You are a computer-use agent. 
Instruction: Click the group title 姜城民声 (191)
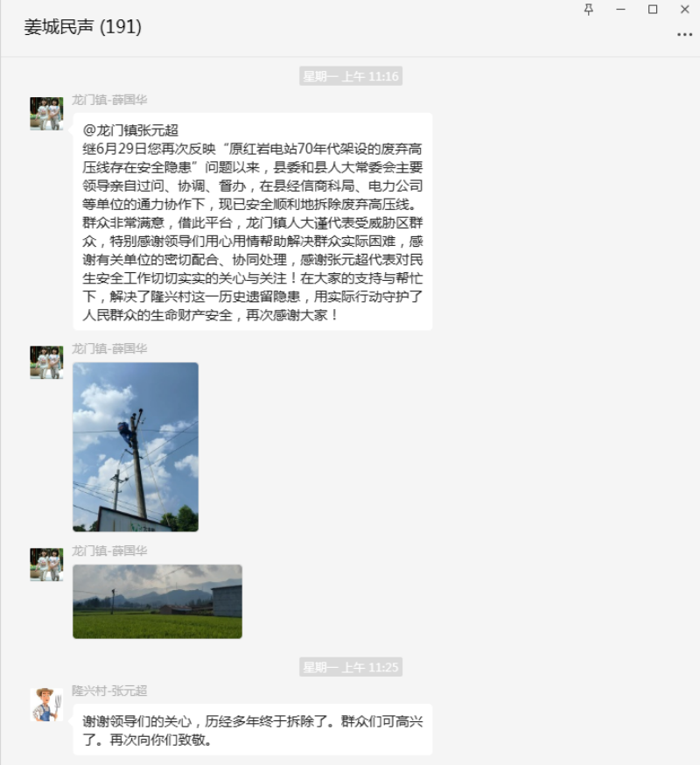tap(83, 26)
